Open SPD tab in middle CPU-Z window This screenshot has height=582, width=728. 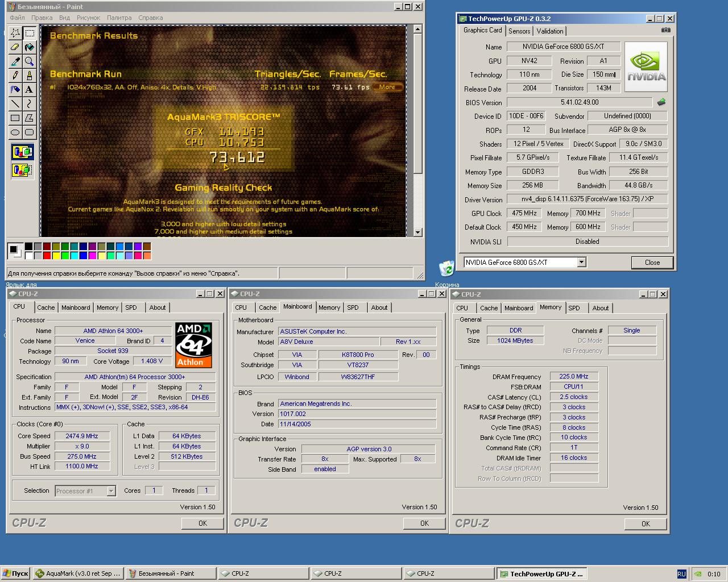click(x=353, y=307)
